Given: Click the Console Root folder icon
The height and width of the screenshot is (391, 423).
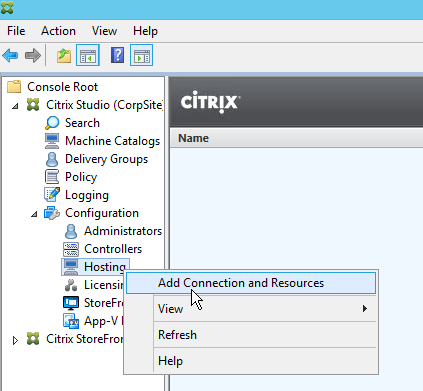Looking at the screenshot, I should pyautogui.click(x=14, y=87).
